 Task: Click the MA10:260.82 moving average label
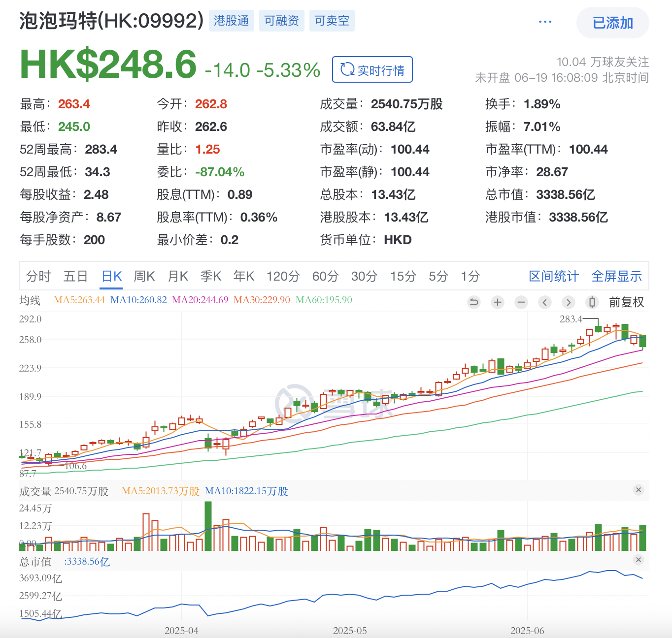pos(138,300)
